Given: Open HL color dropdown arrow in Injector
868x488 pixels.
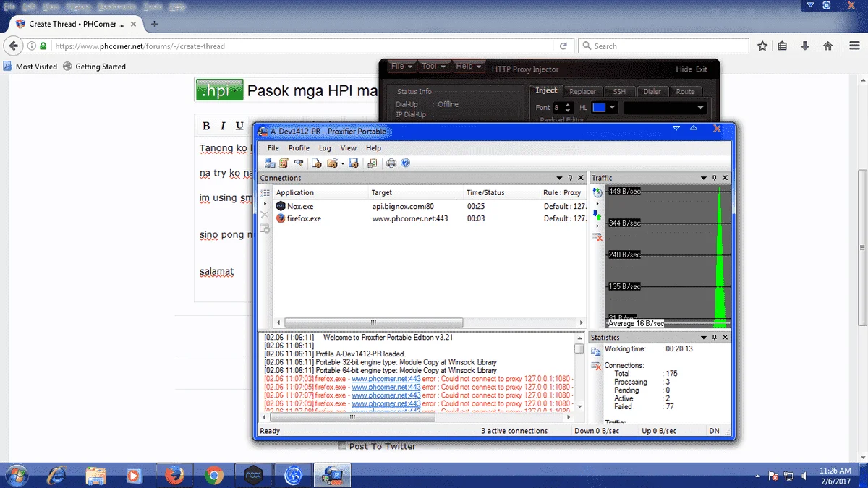Looking at the screenshot, I should pyautogui.click(x=613, y=108).
